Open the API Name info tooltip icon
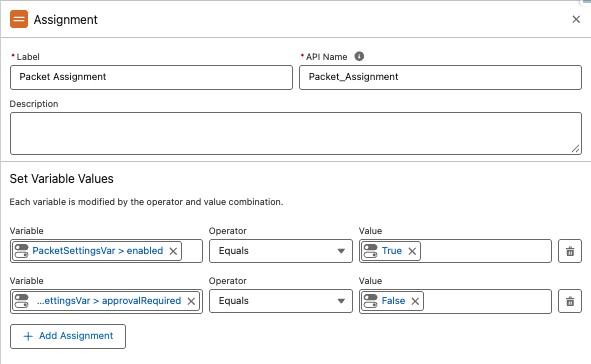Image resolution: width=591 pixels, height=364 pixels. point(359,56)
